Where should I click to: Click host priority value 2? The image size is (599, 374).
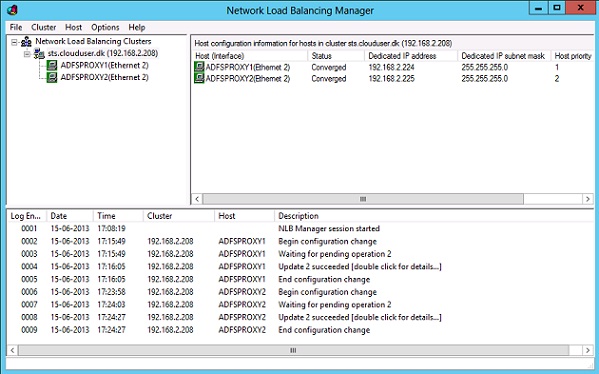[x=557, y=79]
